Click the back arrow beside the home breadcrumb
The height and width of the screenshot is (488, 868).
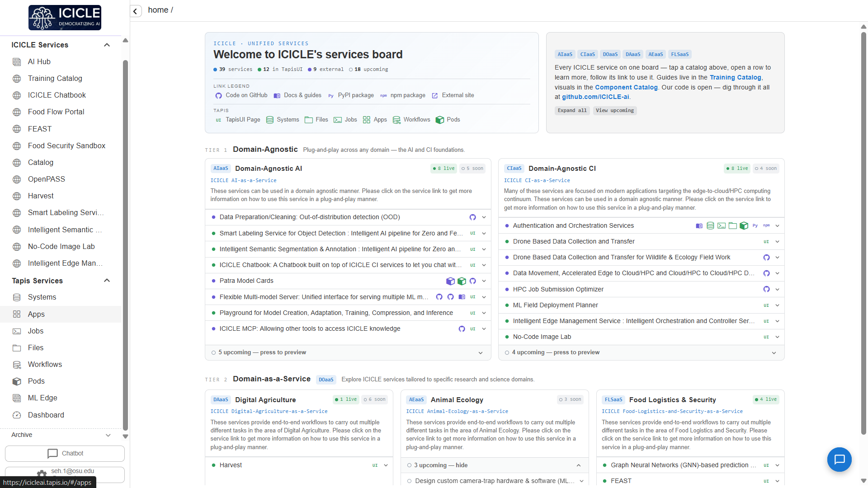point(136,11)
